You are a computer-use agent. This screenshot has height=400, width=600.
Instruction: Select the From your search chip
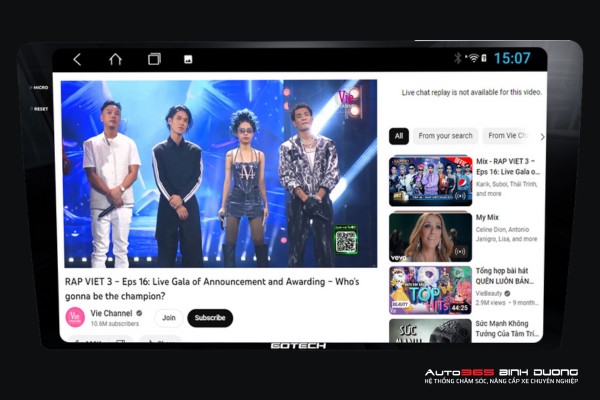click(x=445, y=136)
